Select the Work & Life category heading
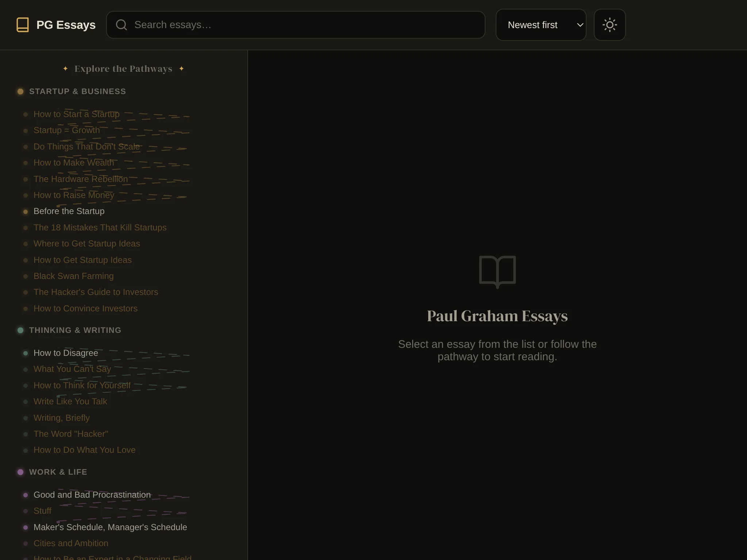Screen dimensions: 747x560 point(58,472)
